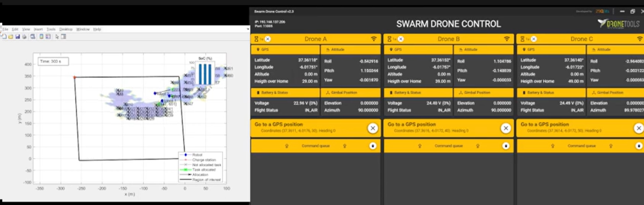Click the SoC battery bar chart

205,74
